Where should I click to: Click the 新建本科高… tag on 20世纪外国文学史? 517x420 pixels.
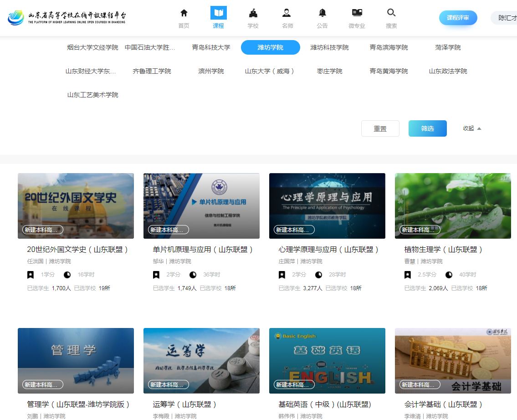click(x=43, y=230)
